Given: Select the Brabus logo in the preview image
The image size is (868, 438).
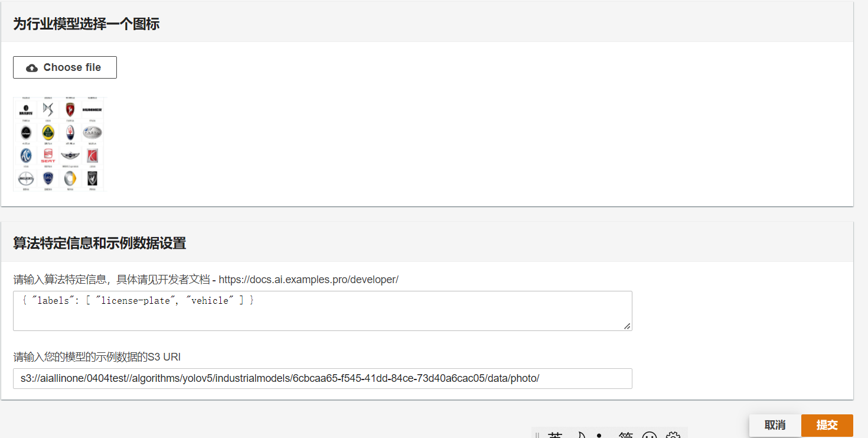Looking at the screenshot, I should (x=25, y=109).
